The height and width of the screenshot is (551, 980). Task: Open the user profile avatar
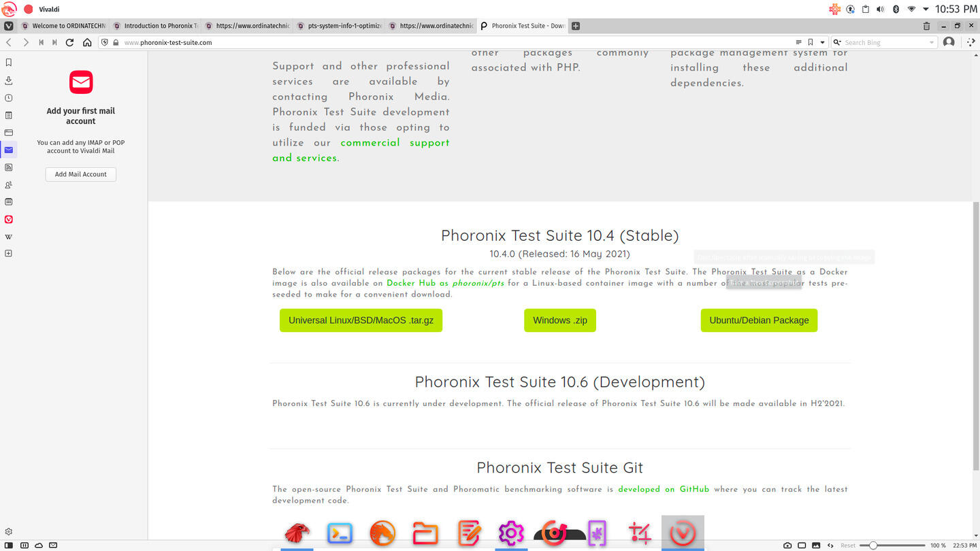(x=949, y=42)
